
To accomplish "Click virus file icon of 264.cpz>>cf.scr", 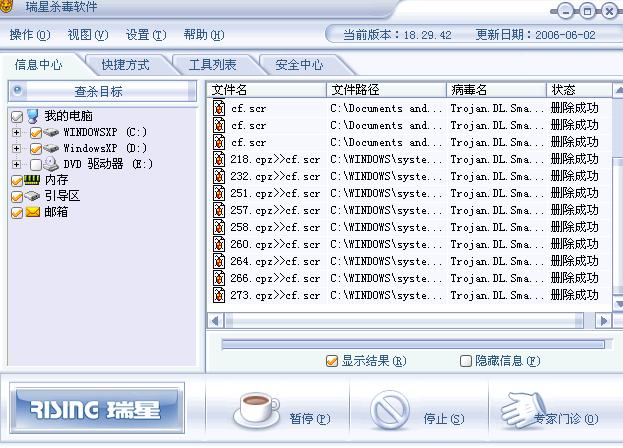I will (x=219, y=261).
